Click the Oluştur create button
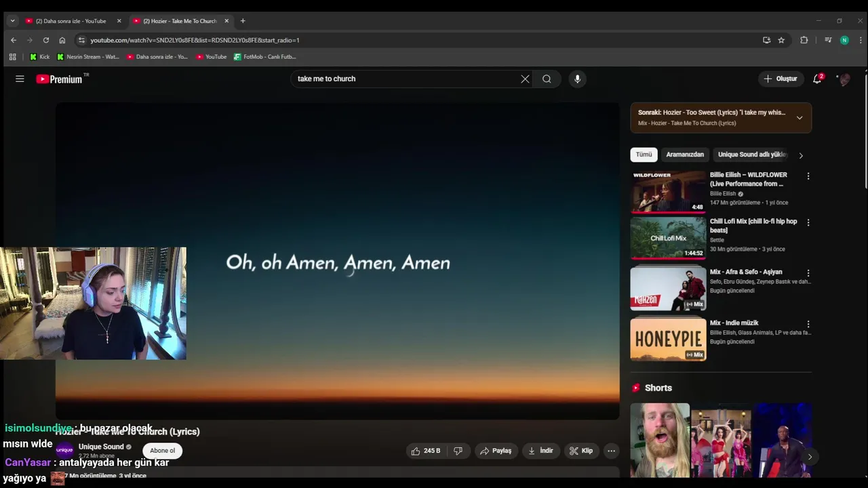868x488 pixels. pos(781,79)
